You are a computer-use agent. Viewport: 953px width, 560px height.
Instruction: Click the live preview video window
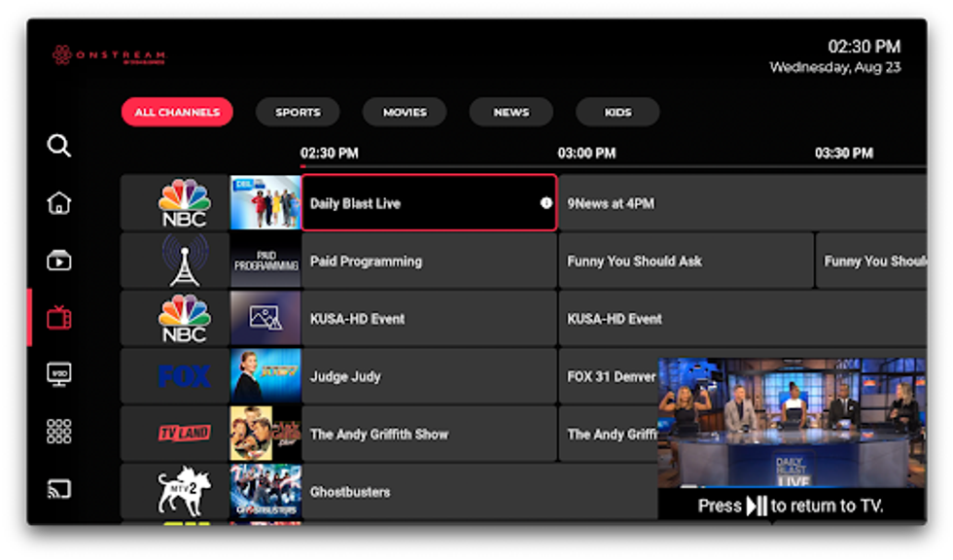[x=791, y=423]
